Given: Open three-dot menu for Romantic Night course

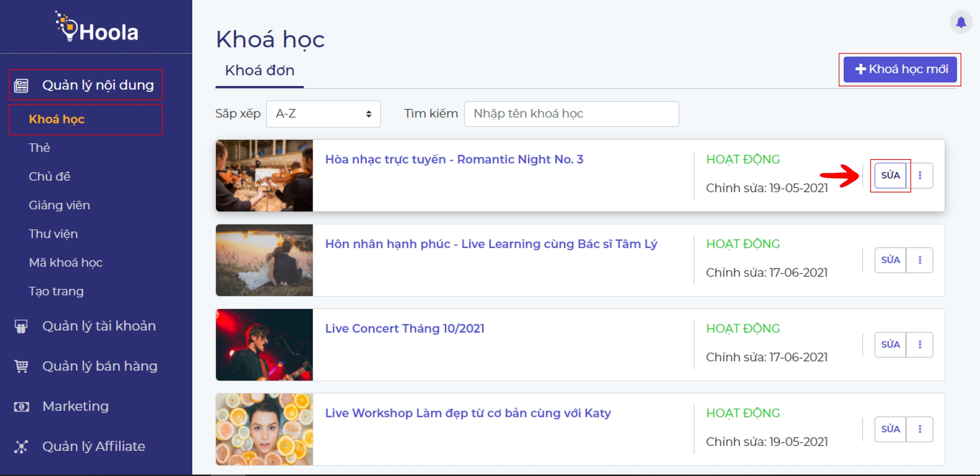Looking at the screenshot, I should pos(920,175).
